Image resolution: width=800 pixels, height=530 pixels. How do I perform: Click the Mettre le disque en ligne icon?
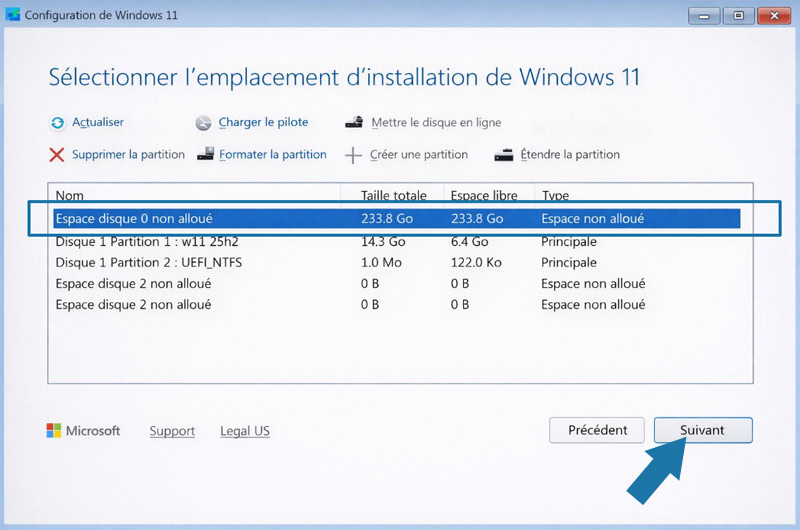coord(354,122)
